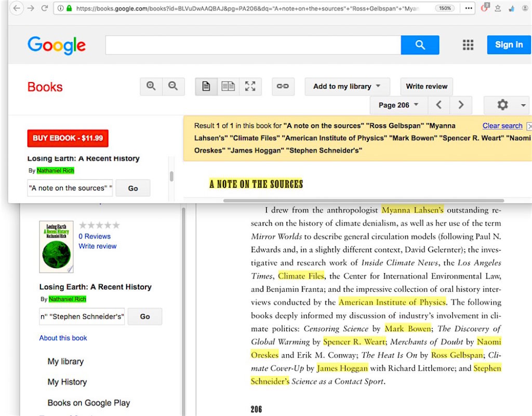Go to the next page arrow

coord(461,105)
